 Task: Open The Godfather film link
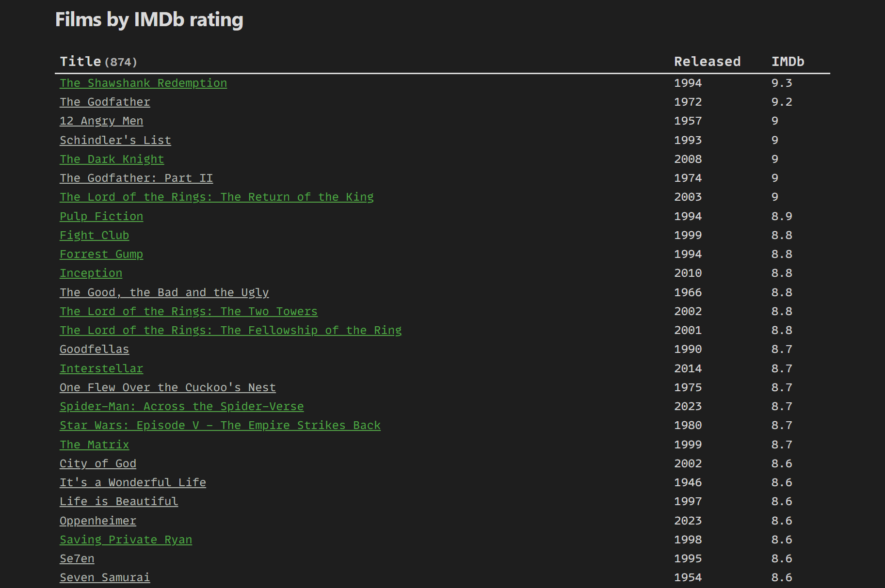pos(105,102)
